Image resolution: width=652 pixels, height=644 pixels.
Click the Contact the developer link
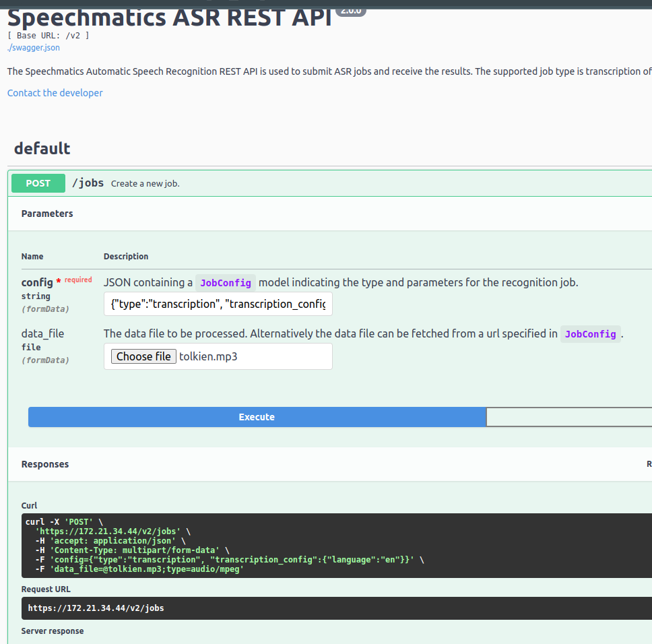tap(55, 92)
